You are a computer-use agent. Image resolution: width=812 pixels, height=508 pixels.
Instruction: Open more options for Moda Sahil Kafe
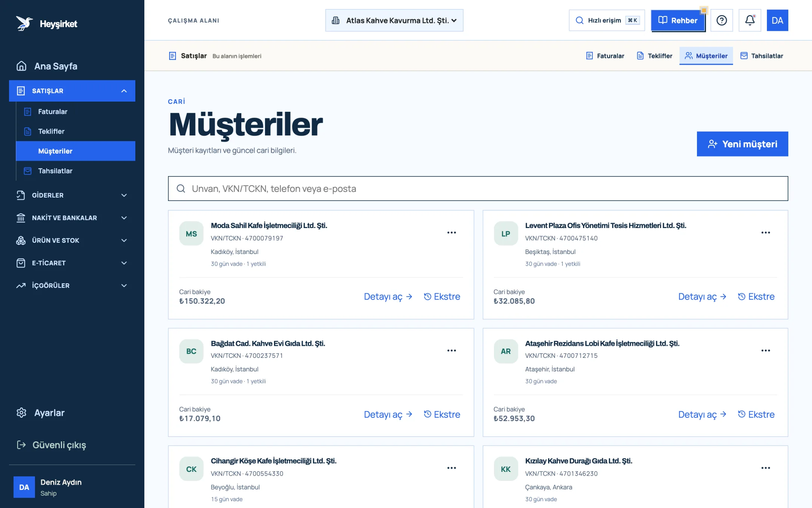coord(451,233)
